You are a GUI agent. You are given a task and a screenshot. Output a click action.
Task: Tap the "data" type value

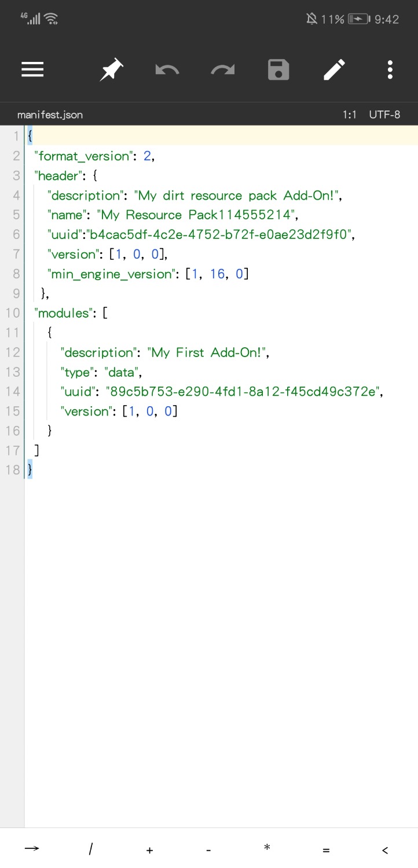pos(122,373)
